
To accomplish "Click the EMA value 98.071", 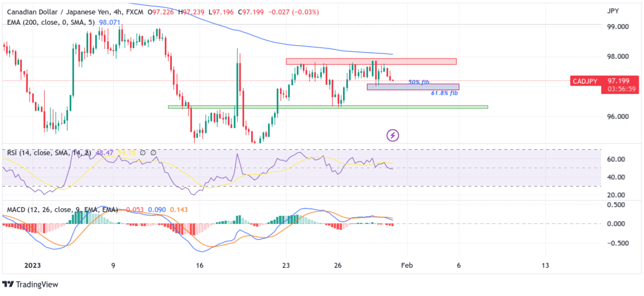I will [x=109, y=23].
